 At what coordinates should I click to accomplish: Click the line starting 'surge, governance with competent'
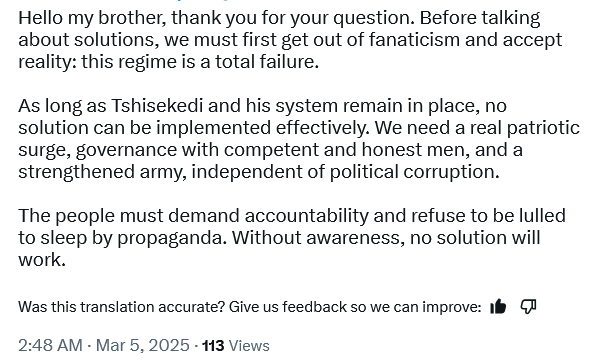pos(270,150)
